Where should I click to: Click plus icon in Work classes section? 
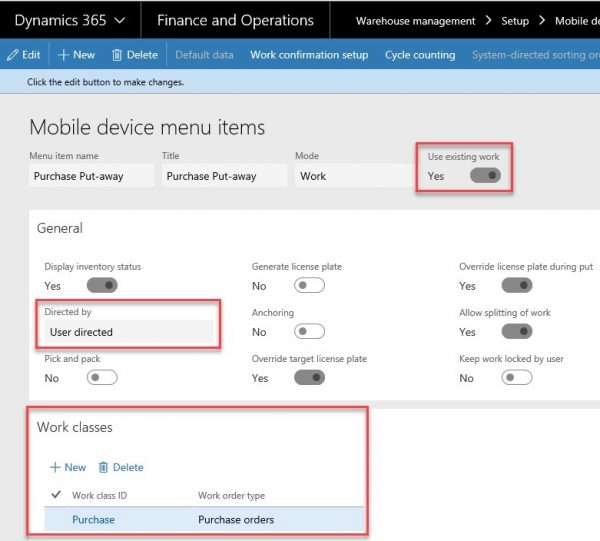pyautogui.click(x=55, y=467)
